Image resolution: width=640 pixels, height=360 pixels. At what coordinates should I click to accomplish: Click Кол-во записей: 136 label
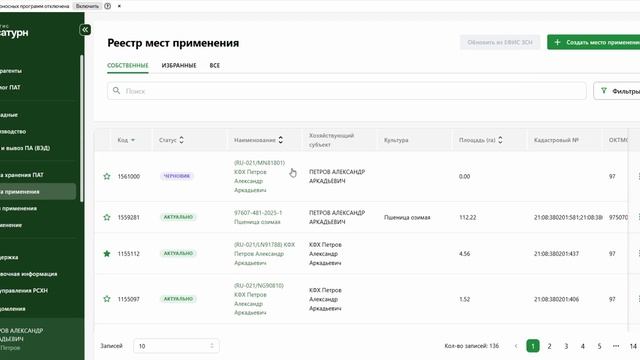(471, 346)
